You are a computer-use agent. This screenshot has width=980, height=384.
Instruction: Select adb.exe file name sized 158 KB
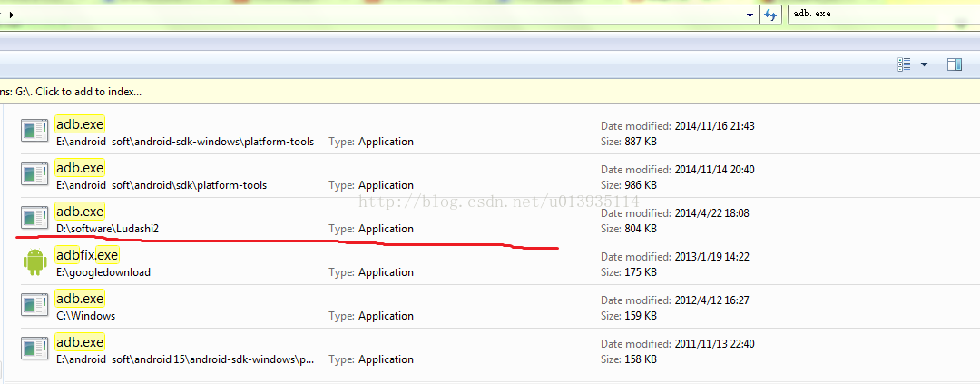pos(80,342)
